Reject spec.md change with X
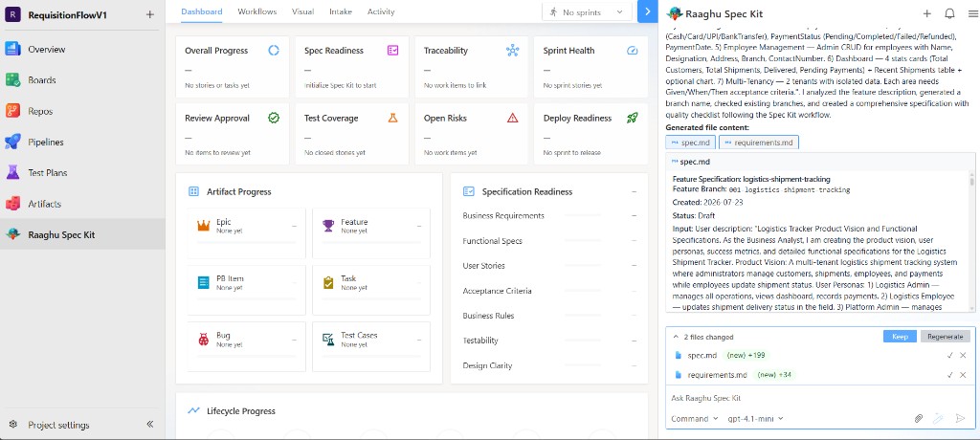This screenshot has width=980, height=440. coord(964,356)
